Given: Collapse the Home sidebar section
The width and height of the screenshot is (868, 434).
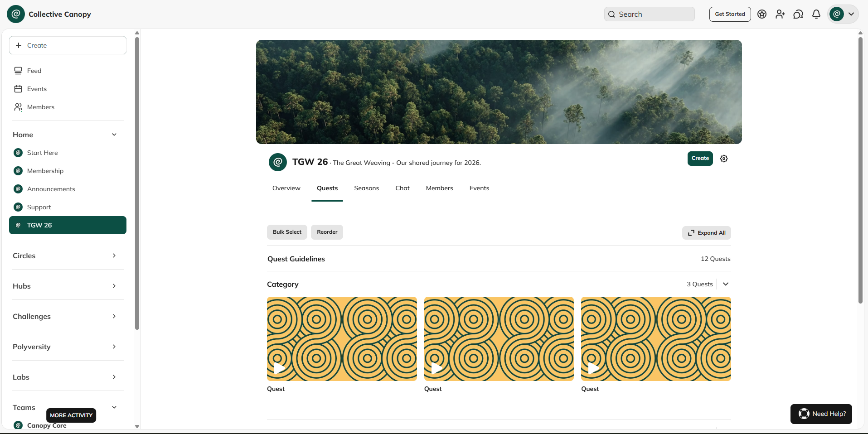Looking at the screenshot, I should pyautogui.click(x=114, y=135).
